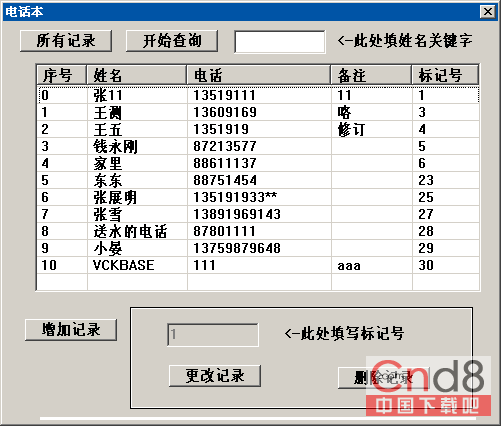Screen dimensions: 501x426
Task: Click phone number 1351919
Action: [x=221, y=129]
